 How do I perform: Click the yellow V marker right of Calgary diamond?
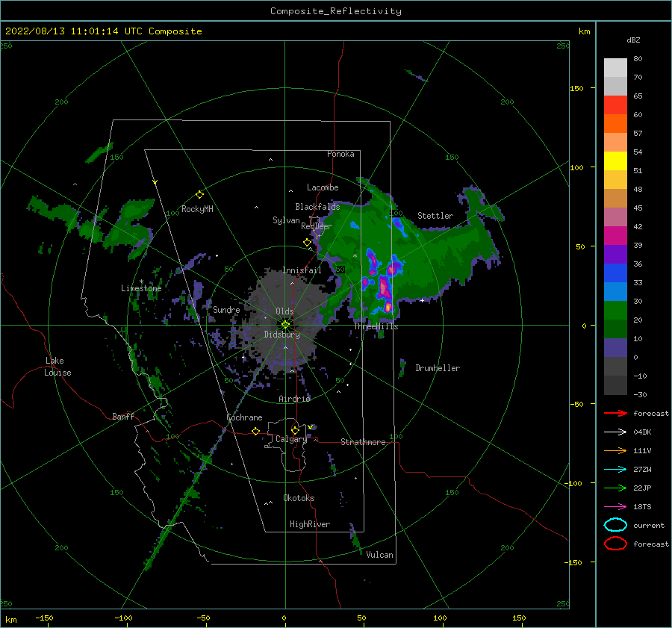[311, 427]
